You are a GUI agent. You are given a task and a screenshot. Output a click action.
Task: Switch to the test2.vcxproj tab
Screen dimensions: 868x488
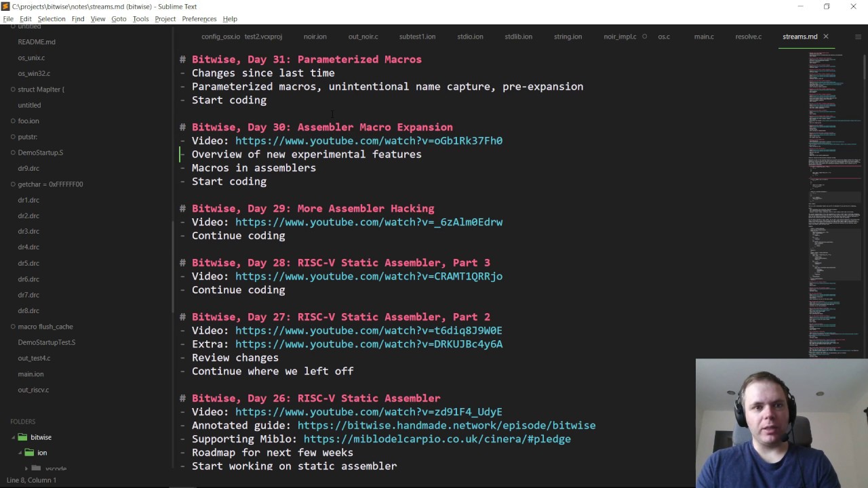pyautogui.click(x=263, y=37)
